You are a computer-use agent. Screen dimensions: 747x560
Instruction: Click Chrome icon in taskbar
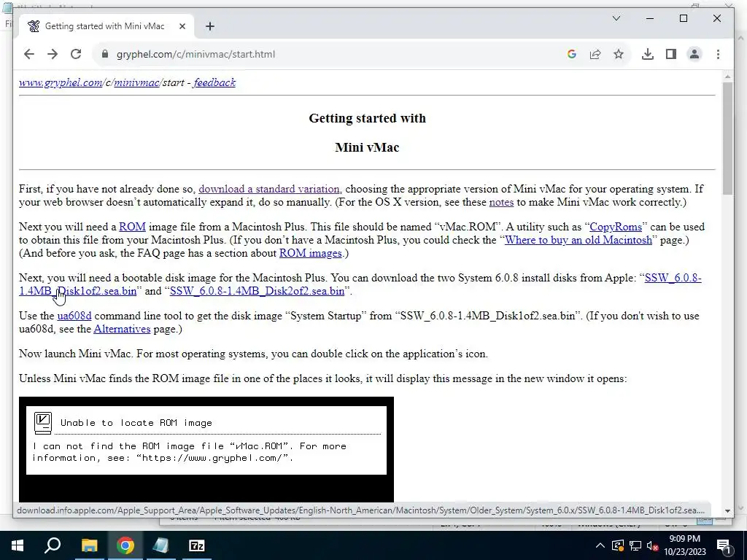click(125, 545)
